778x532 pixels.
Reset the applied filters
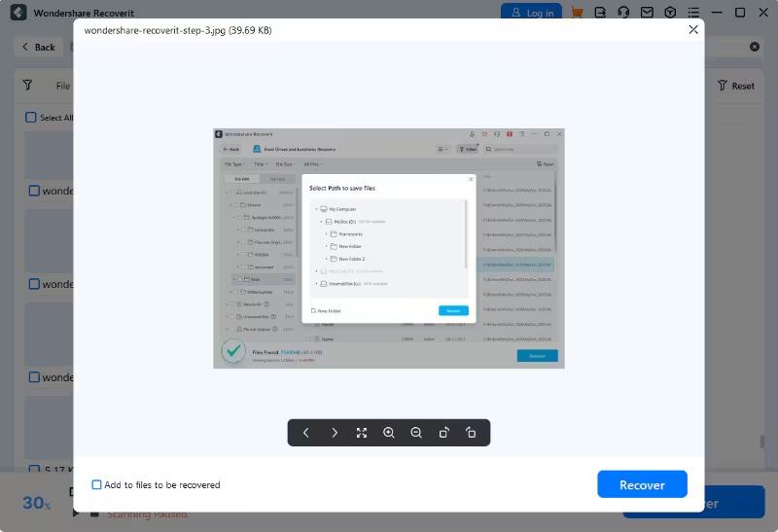click(735, 86)
